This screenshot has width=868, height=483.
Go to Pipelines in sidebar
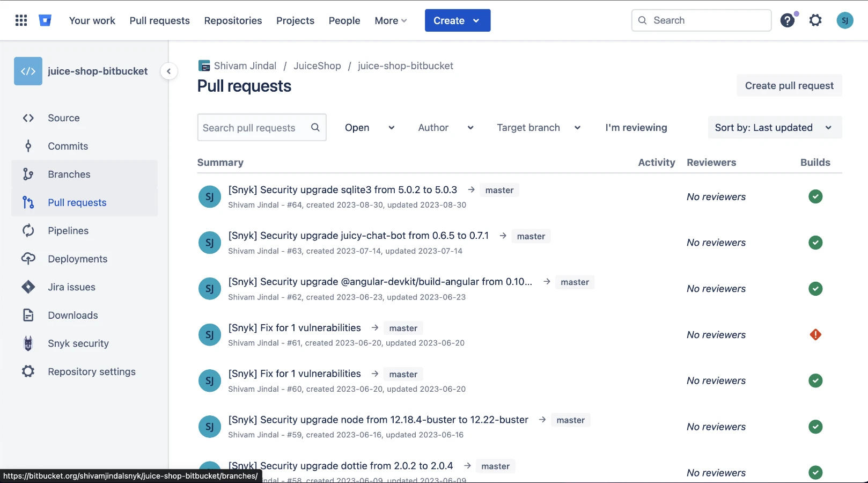tap(68, 231)
